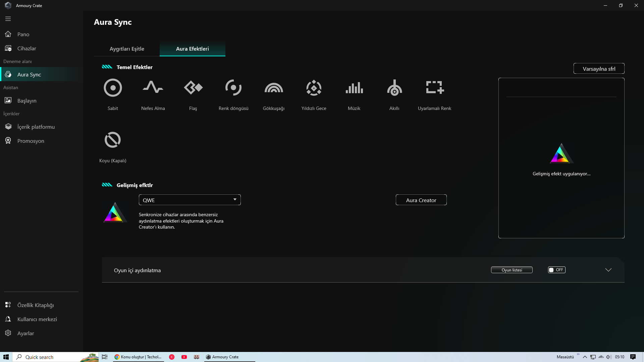This screenshot has height=362, width=644.
Task: Expand the Oyun içi aydınlatma section
Action: [608, 270]
